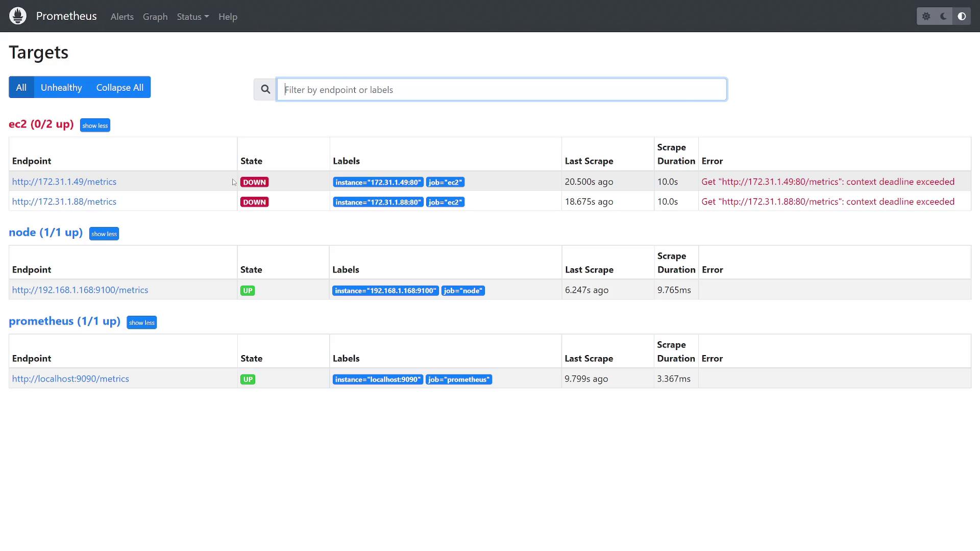Go to the Graph page
980x551 pixels.
[x=155, y=17]
